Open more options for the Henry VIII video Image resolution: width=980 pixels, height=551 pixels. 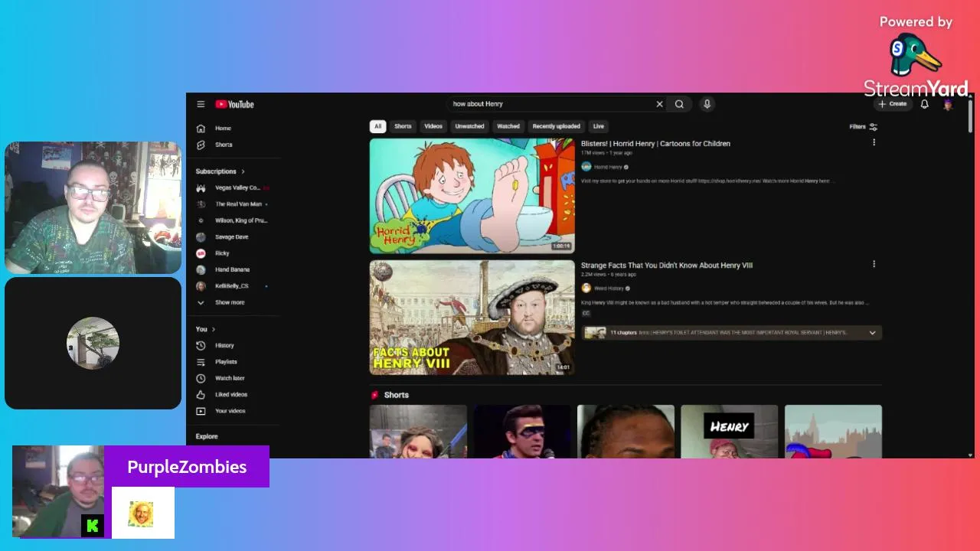coord(874,264)
